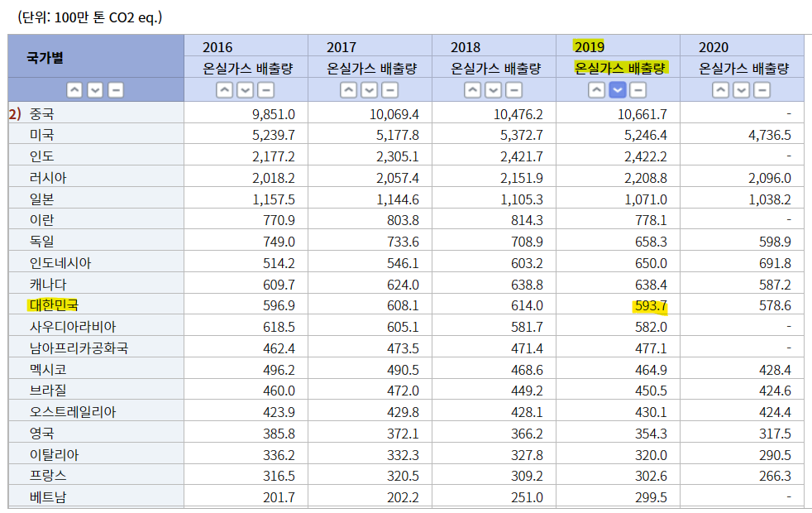The height and width of the screenshot is (513, 812).
Task: Click USA 2020 value 4,736.5
Action: coord(770,135)
